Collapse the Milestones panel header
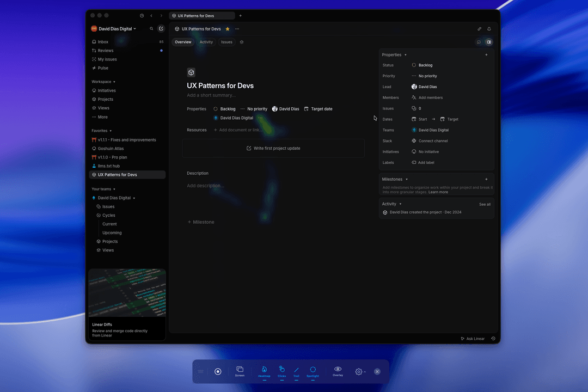The width and height of the screenshot is (588, 392). click(395, 179)
